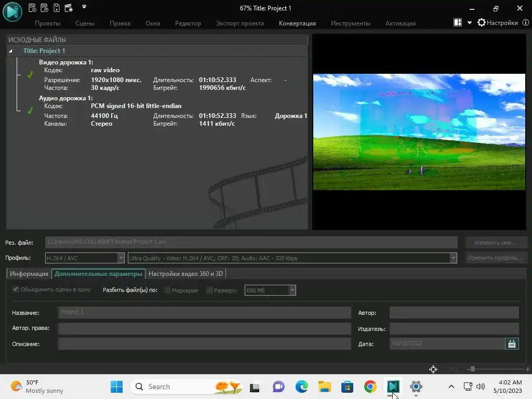This screenshot has width=532, height=399.
Task: Click the new project quick-access icon
Action: point(32,8)
